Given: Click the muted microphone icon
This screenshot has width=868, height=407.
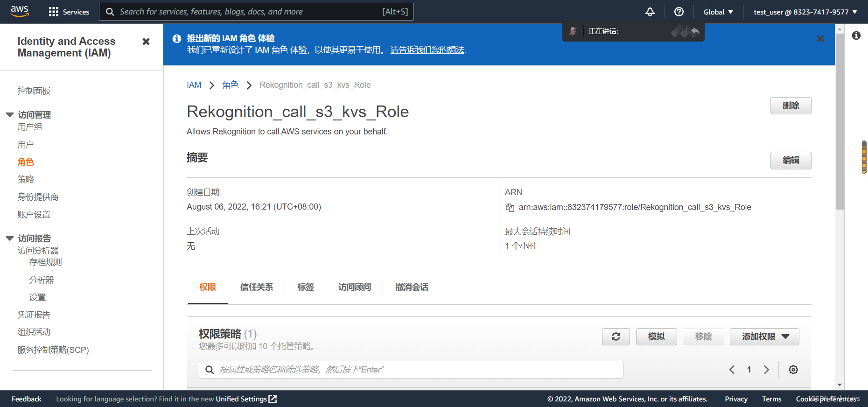Looking at the screenshot, I should coord(573,31).
